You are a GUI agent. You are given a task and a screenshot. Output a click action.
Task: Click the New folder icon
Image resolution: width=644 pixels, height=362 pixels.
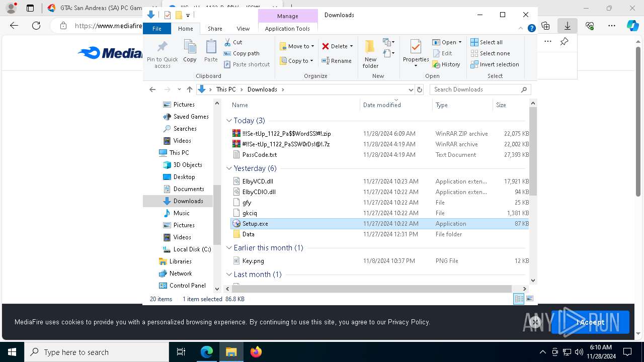tap(370, 47)
